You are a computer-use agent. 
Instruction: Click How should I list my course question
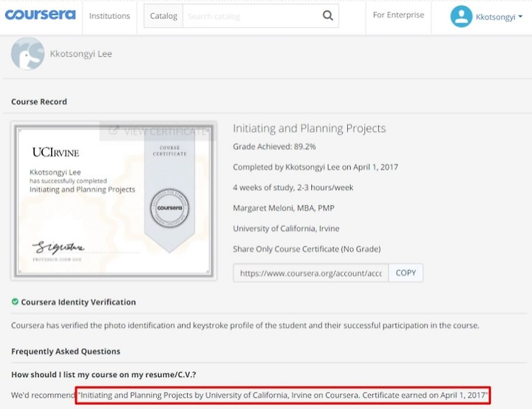103,374
